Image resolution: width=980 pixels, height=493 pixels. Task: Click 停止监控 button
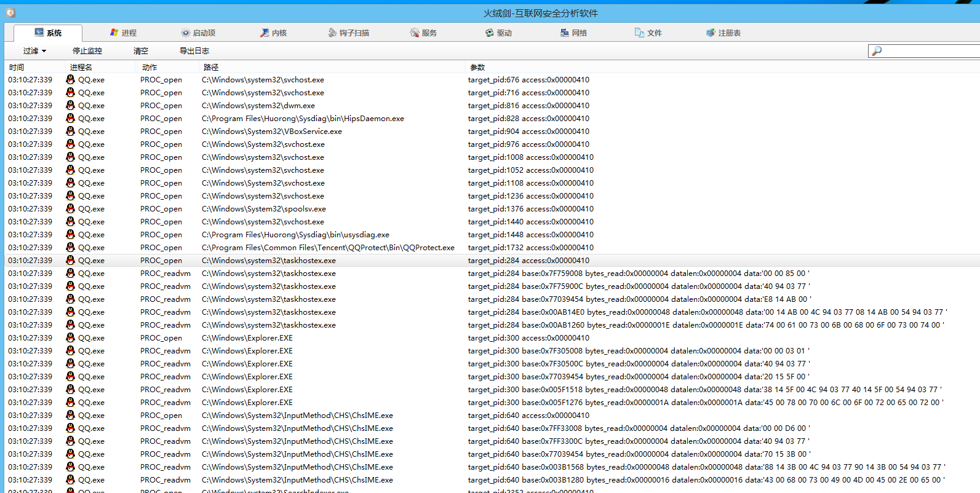pyautogui.click(x=87, y=51)
